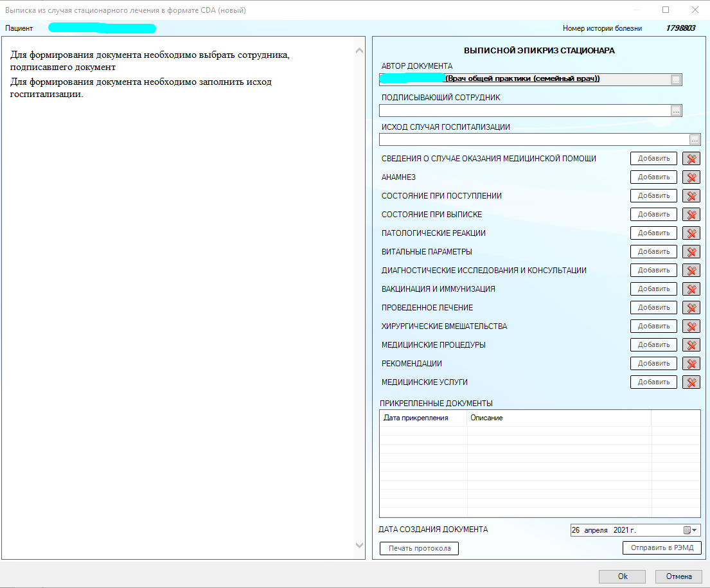Close the dialog window
Viewport: 710px width, 588px height.
click(695, 10)
